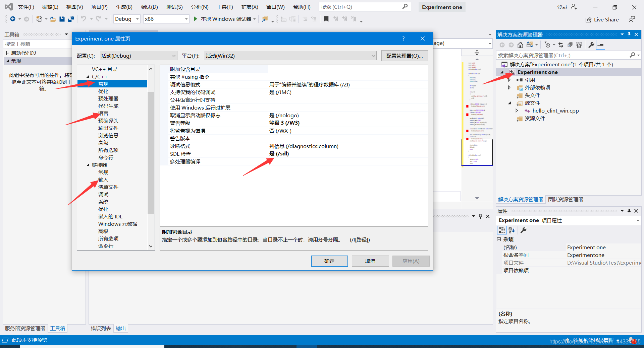Click the 取消 button
Screen dimensions: 644x348
point(370,261)
